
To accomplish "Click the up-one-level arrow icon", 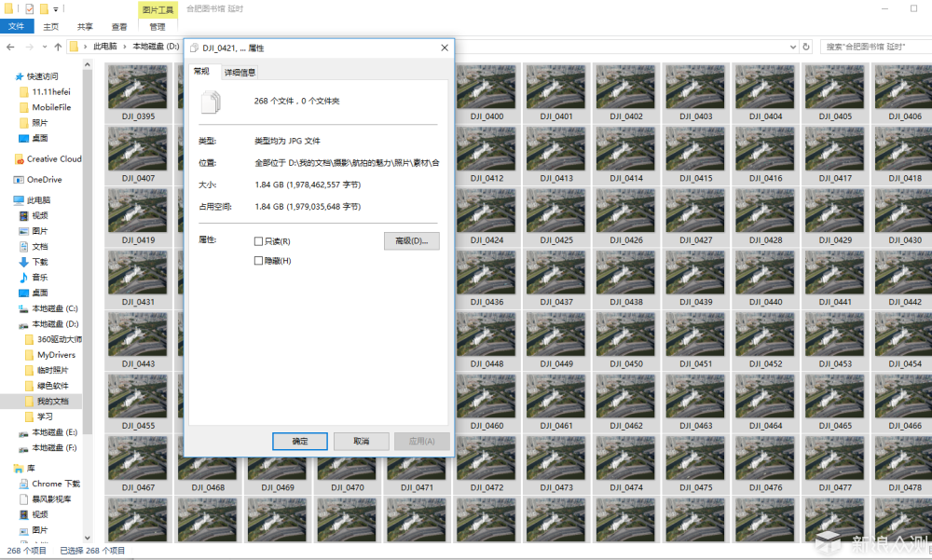I will click(x=58, y=47).
